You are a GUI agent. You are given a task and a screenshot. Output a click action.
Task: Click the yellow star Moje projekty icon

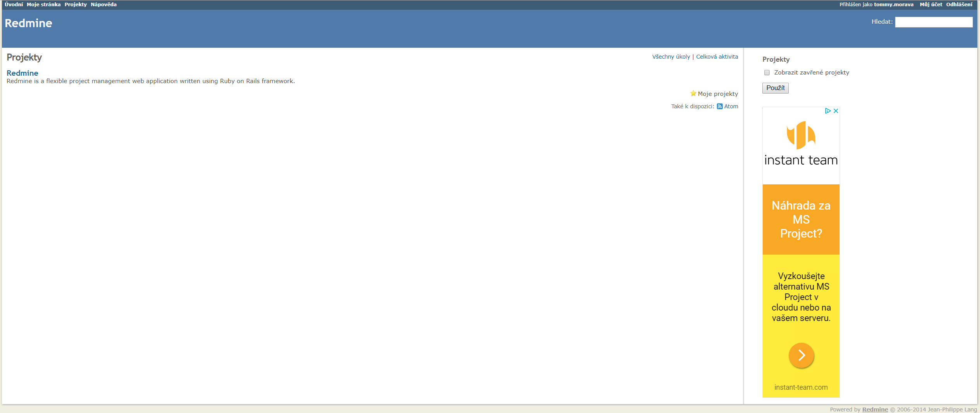click(x=693, y=94)
